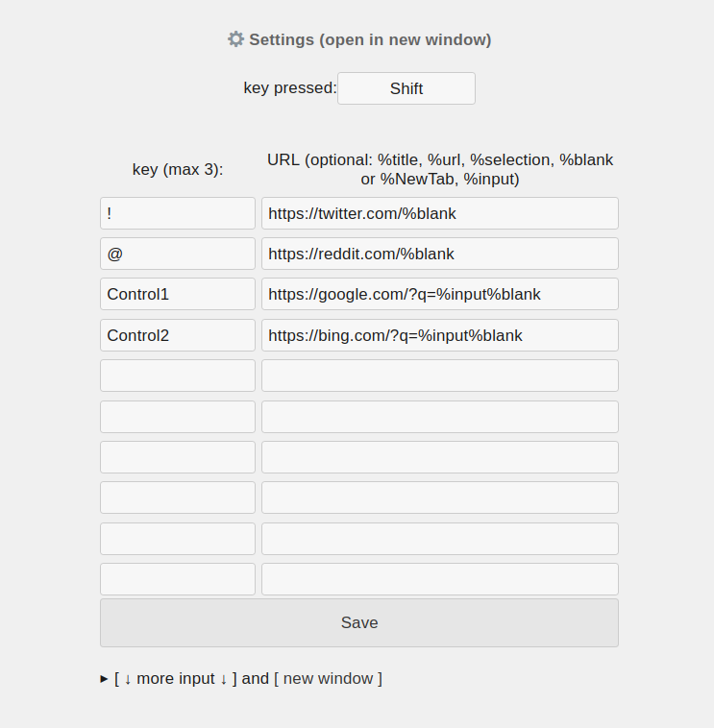Screen dimensions: 714x728
Task: Click the Shift key pressed field
Action: click(x=406, y=88)
